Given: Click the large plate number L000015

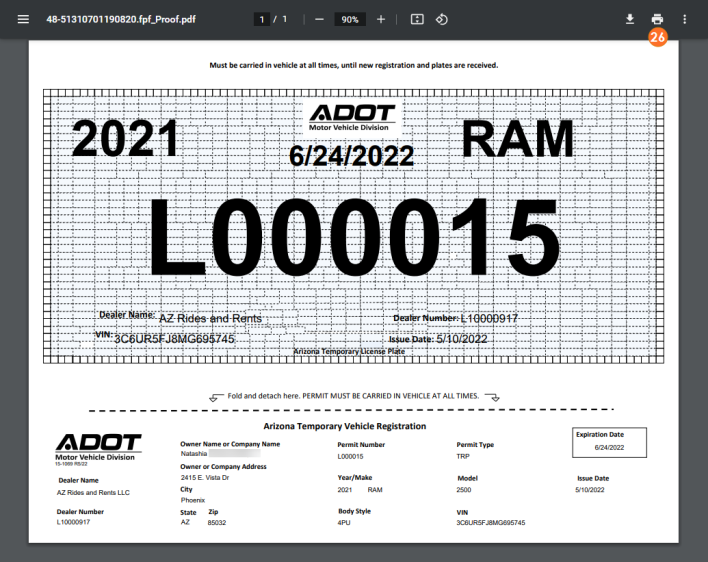Looking at the screenshot, I should 355,237.
